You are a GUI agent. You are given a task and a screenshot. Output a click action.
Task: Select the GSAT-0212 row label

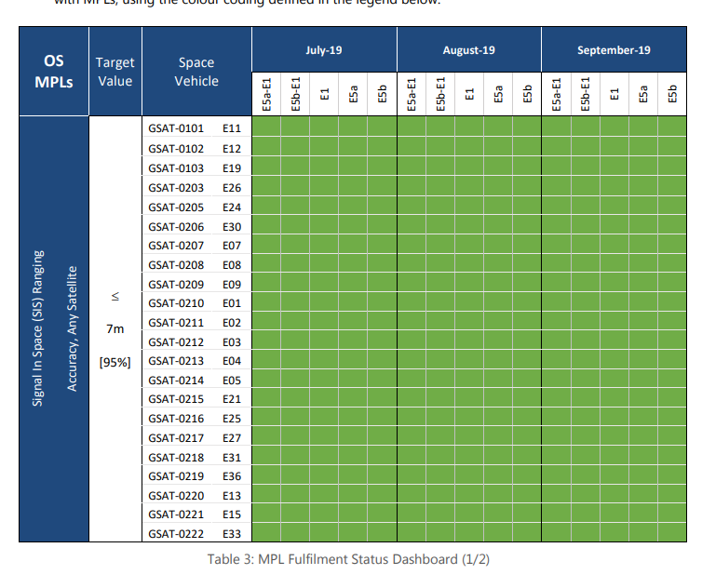[176, 342]
